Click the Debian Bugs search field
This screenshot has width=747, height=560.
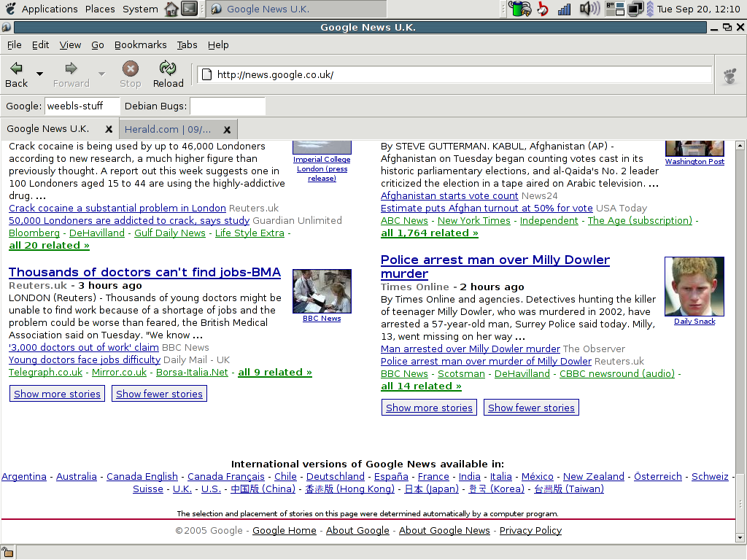[228, 106]
